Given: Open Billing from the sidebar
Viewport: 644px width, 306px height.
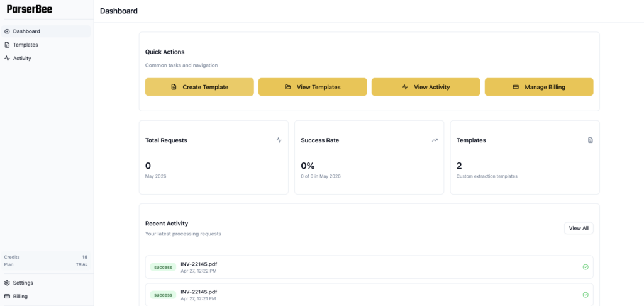Looking at the screenshot, I should [x=46, y=296].
